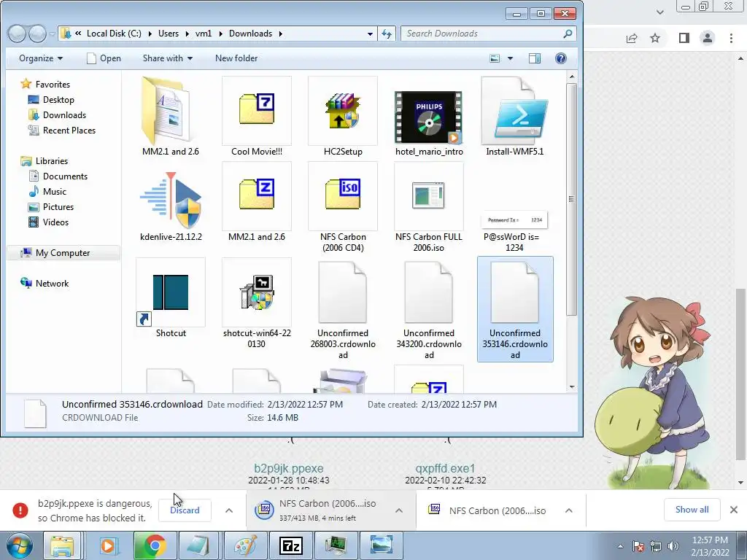Viewport: 747px width, 560px height.
Task: Open Downloads in the navigation pane
Action: point(64,114)
